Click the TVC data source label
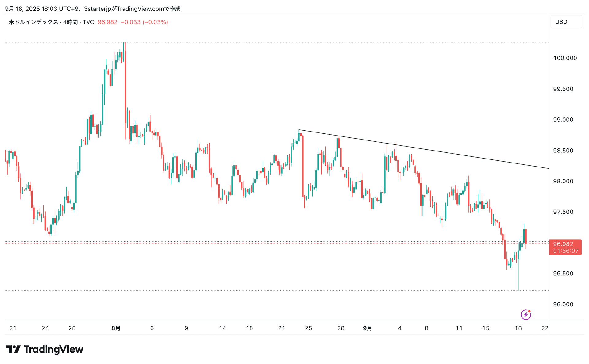589x364 pixels. pos(88,22)
